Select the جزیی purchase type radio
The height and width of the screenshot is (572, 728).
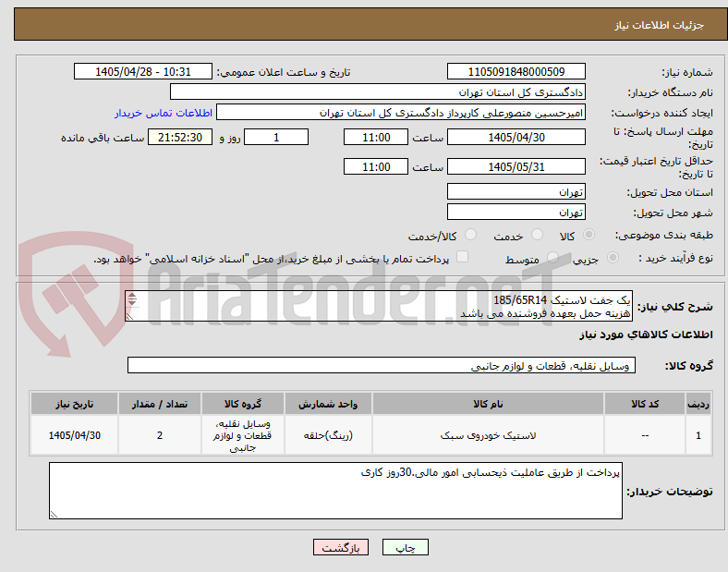[613, 258]
